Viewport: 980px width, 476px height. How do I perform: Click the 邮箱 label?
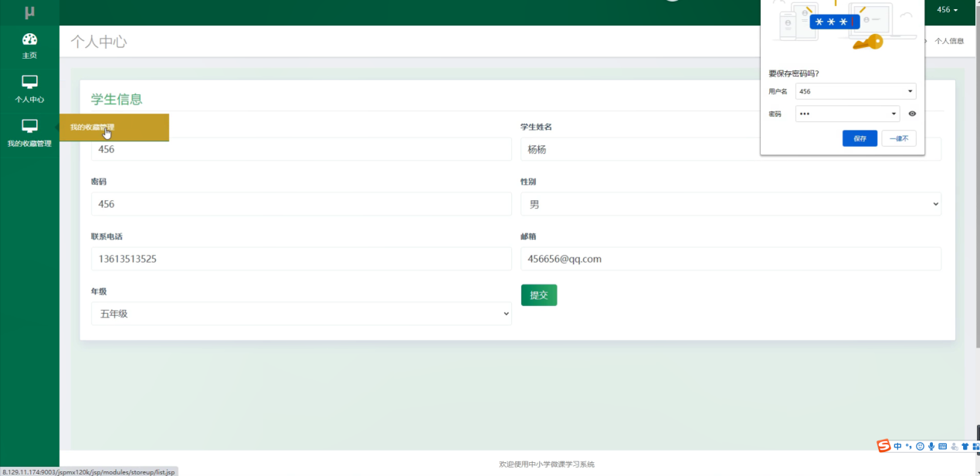coord(528,236)
